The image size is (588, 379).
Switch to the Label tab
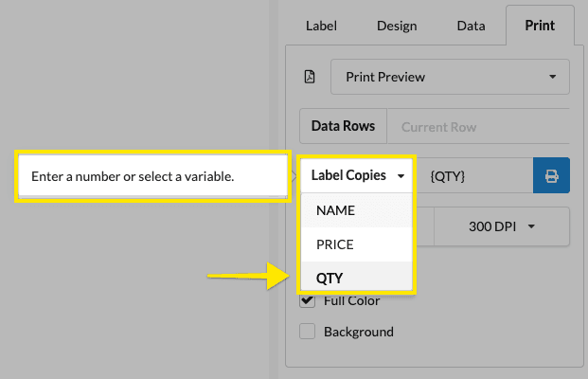[321, 27]
